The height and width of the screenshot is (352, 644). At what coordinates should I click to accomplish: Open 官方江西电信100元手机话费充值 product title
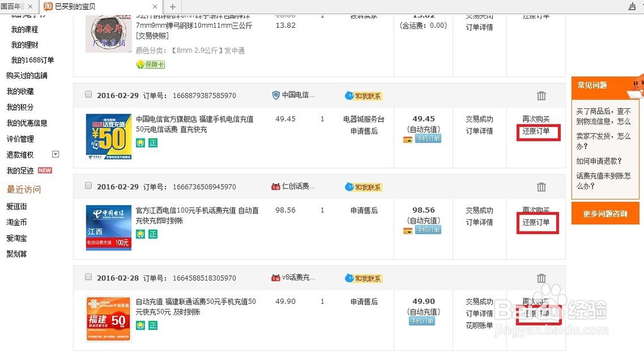coord(197,215)
